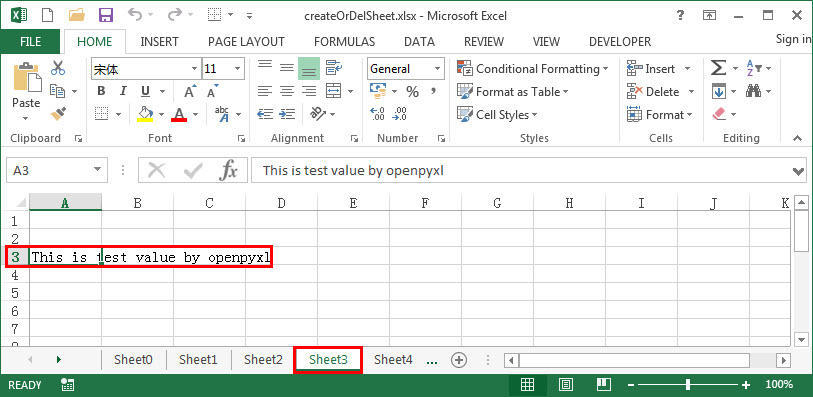Click the Wrap Text icon
Screen dimensions: 813x397
[333, 68]
